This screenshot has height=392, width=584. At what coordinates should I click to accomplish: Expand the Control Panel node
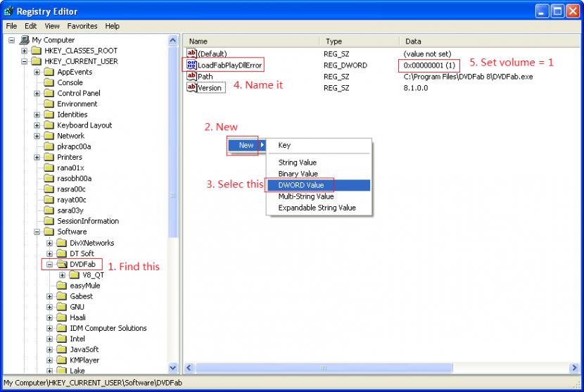click(37, 93)
